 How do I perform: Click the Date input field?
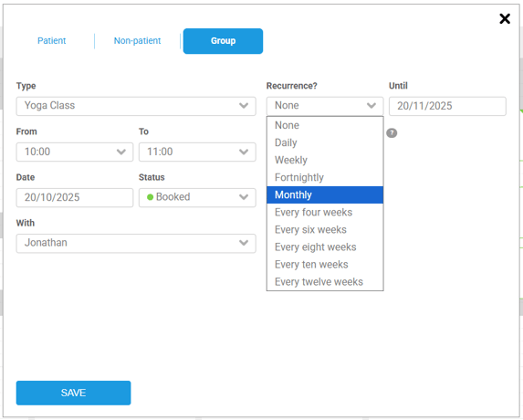(x=75, y=197)
